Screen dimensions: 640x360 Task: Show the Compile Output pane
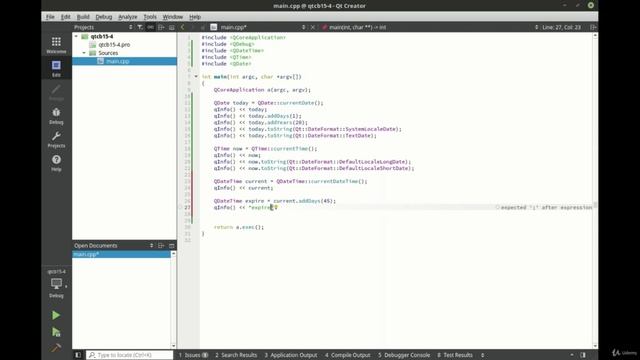point(348,355)
